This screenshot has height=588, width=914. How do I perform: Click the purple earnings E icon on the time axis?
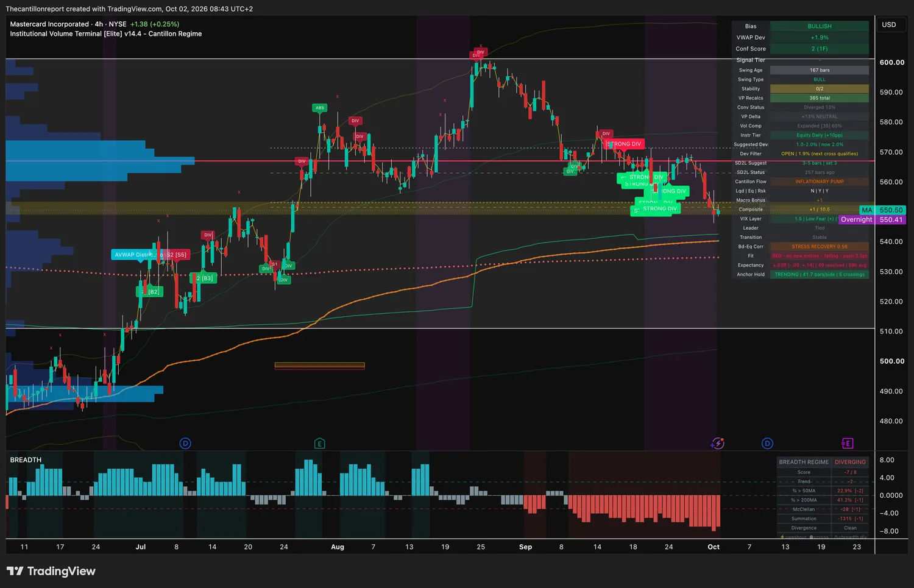(847, 444)
